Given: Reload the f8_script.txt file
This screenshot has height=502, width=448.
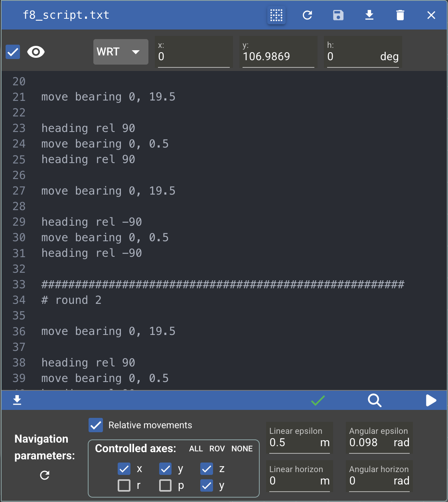Looking at the screenshot, I should click(307, 16).
